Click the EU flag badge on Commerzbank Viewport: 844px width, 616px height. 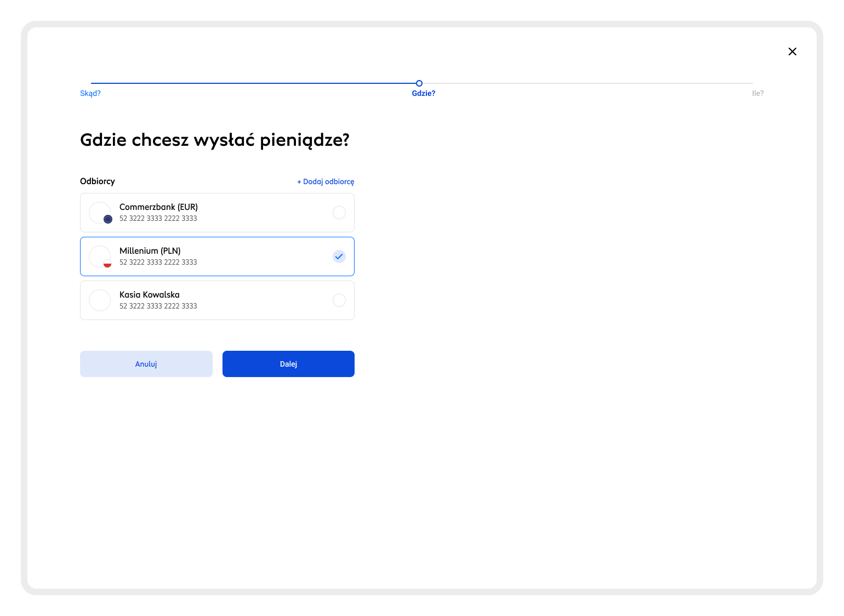108,219
